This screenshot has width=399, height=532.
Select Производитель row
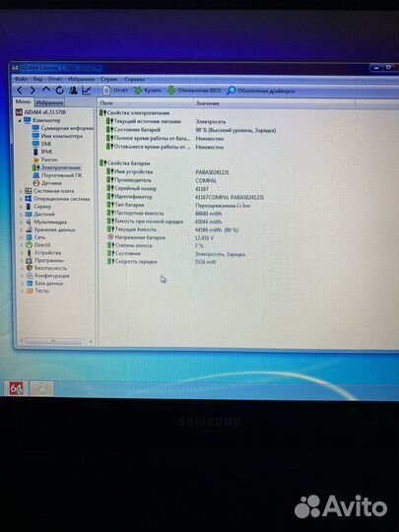tap(162, 180)
